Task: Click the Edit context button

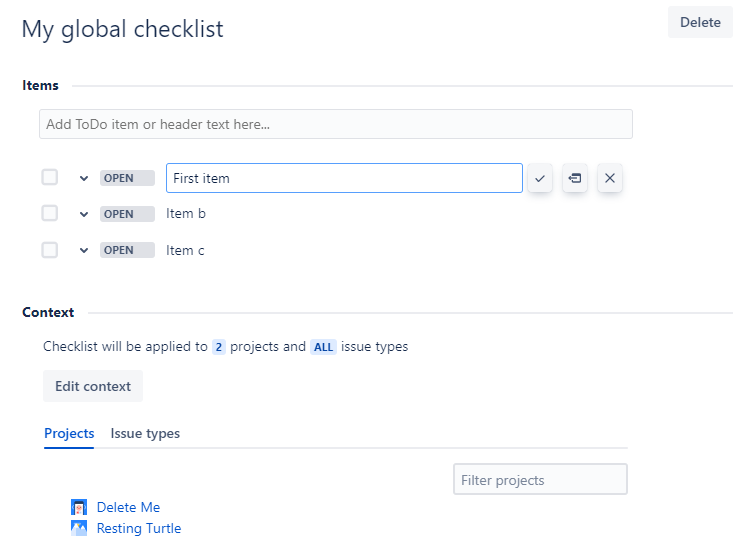Action: pyautogui.click(x=93, y=386)
